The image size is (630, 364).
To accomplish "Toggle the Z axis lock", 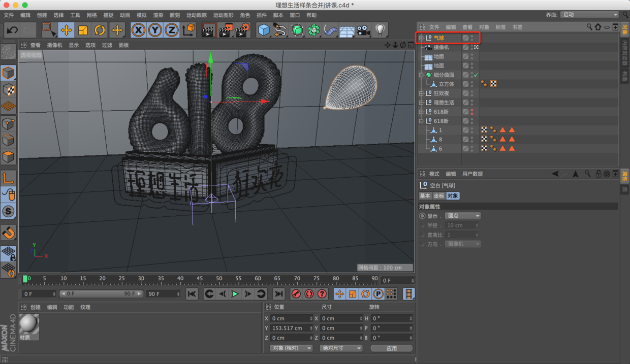I will (172, 30).
